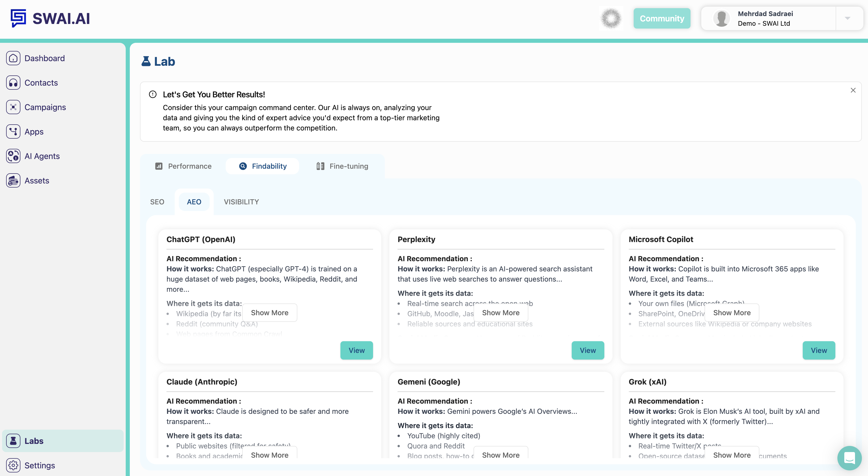Expand the user account dropdown arrow

pyautogui.click(x=848, y=18)
